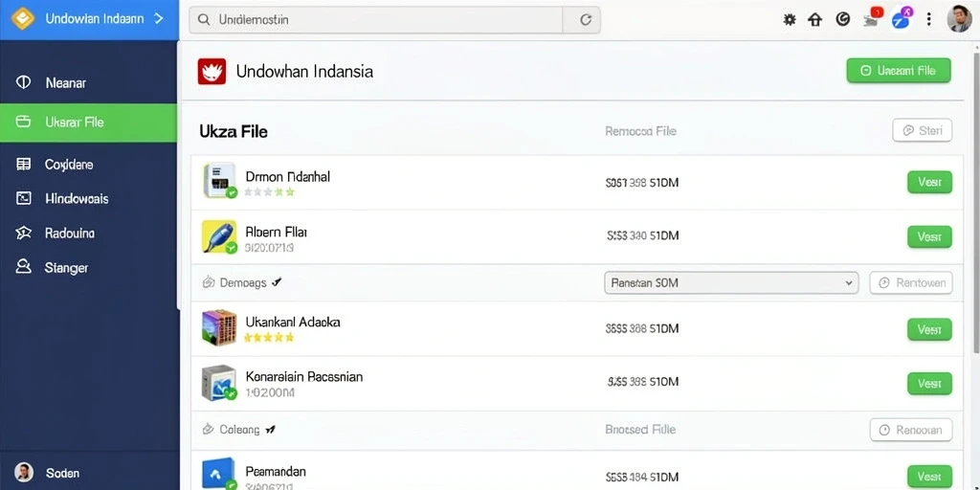Click the Coleang section label
This screenshot has height=490, width=980.
coord(239,430)
